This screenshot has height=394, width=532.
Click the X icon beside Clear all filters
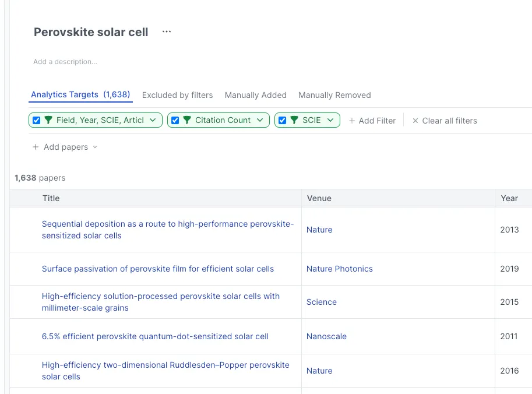click(415, 121)
